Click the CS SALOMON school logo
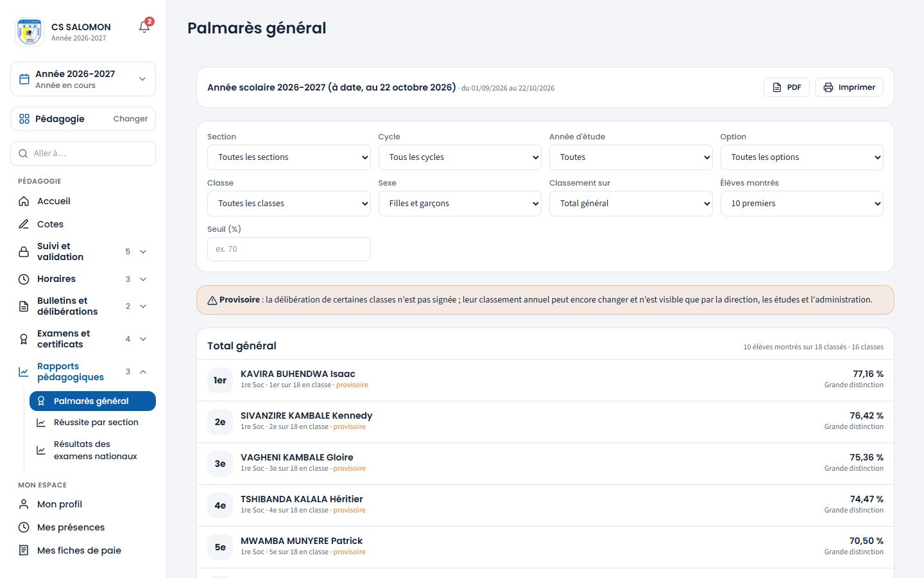The height and width of the screenshot is (578, 924). coord(29,31)
